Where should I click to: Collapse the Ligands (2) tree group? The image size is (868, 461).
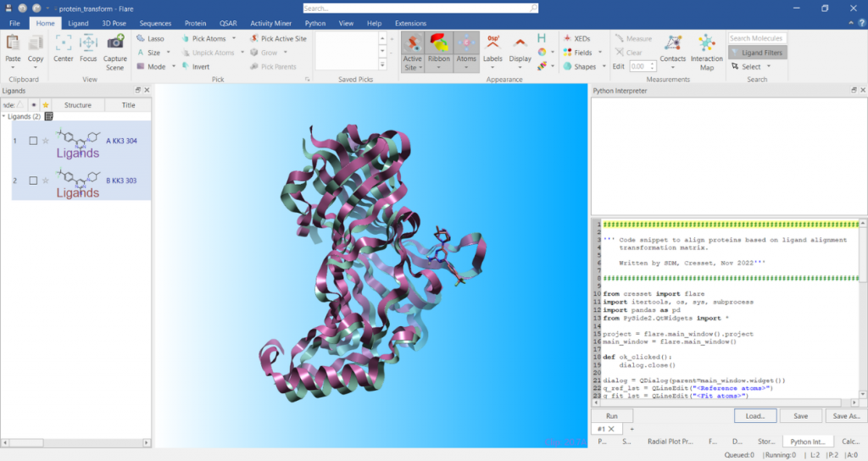(x=4, y=116)
